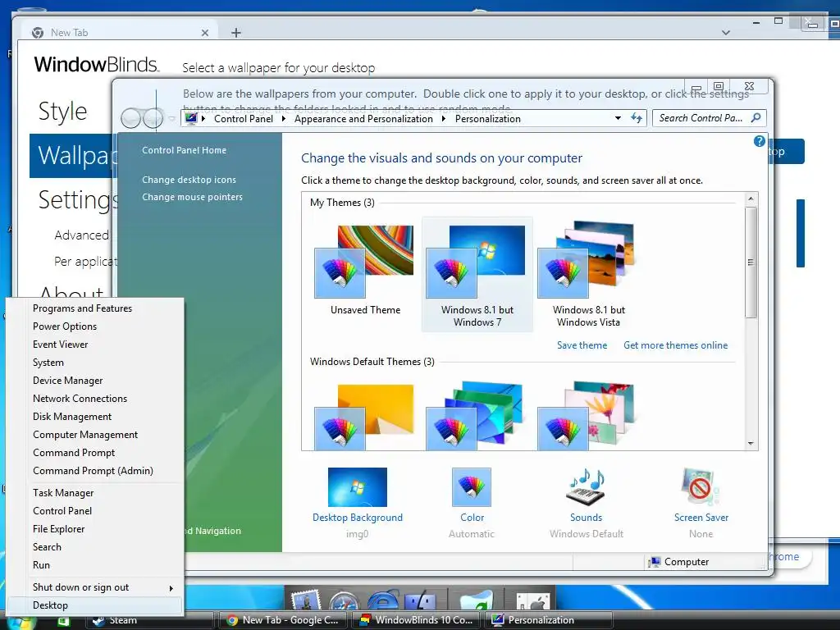840x630 pixels.
Task: Select the flowers default theme thumbnail
Action: click(586, 416)
